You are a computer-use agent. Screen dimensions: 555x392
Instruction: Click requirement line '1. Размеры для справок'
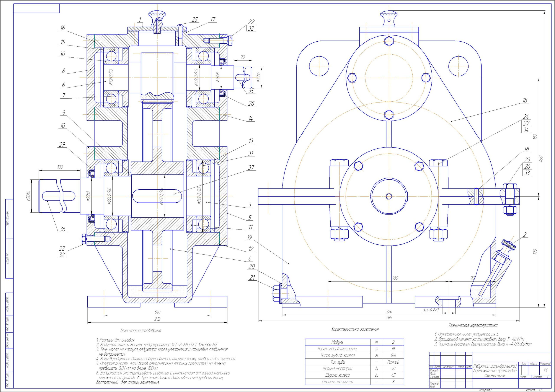(x=115, y=340)
